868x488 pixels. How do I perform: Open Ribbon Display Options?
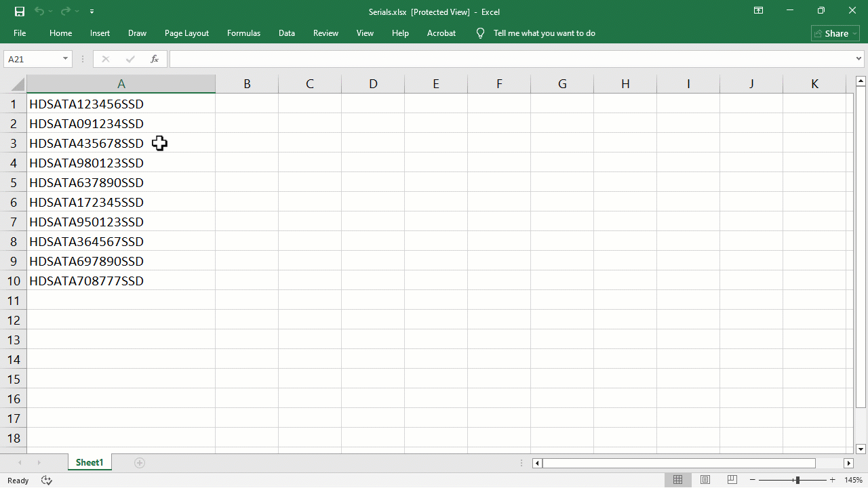758,11
